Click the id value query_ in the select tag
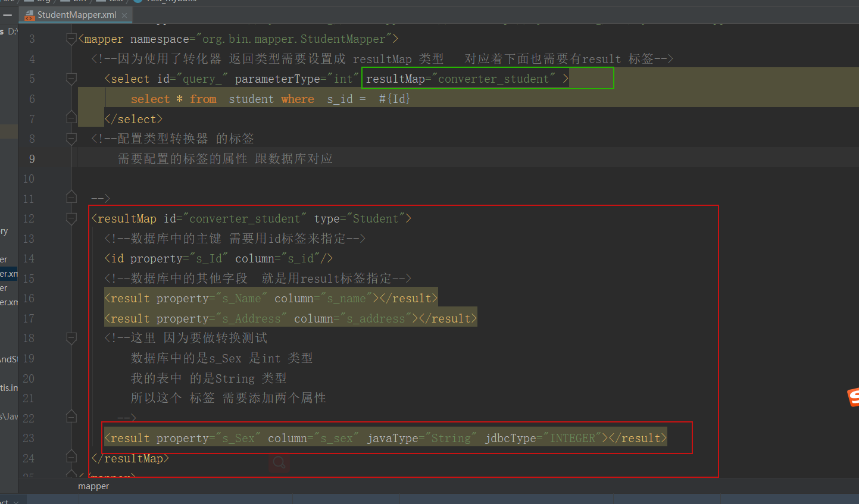The width and height of the screenshot is (859, 504). [202, 79]
